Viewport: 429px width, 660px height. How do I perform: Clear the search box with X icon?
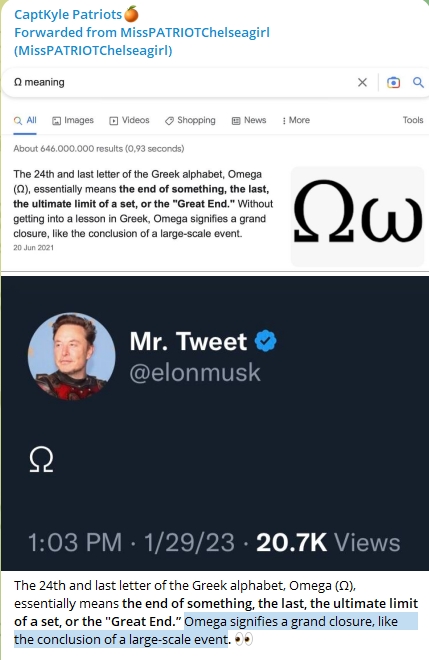pyautogui.click(x=362, y=82)
